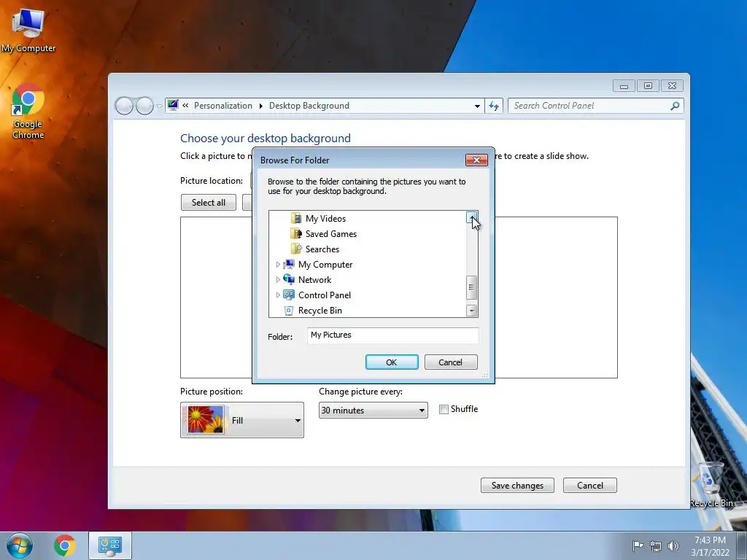Click the Recycle Bin icon in folder tree

pyautogui.click(x=289, y=311)
